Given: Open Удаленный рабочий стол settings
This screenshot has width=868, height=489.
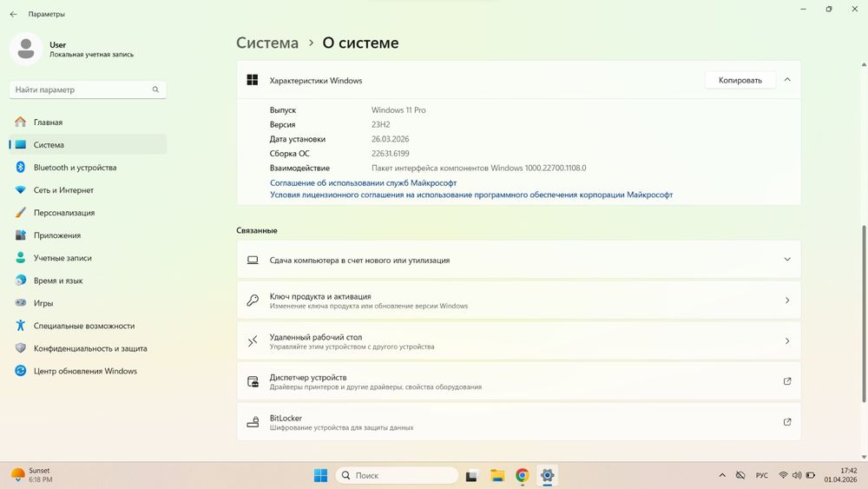Looking at the screenshot, I should (x=519, y=341).
